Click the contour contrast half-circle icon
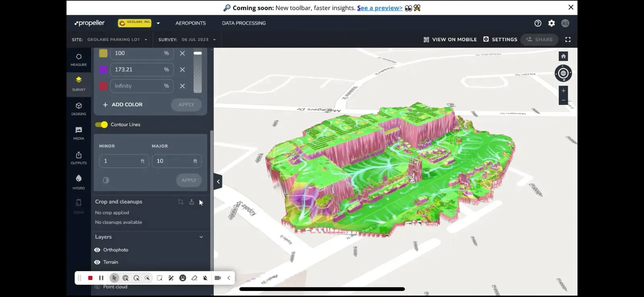Screen dimensions: 644x297 point(106,180)
